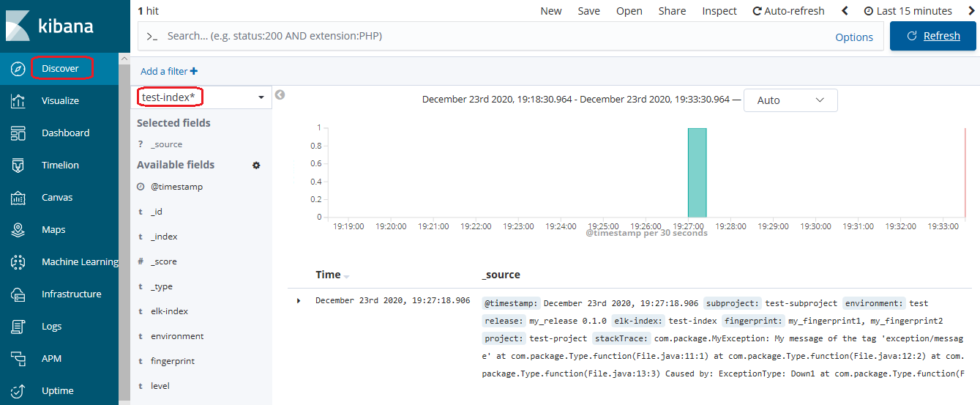Click Open in the top menu
This screenshot has height=405, width=980.
629,11
